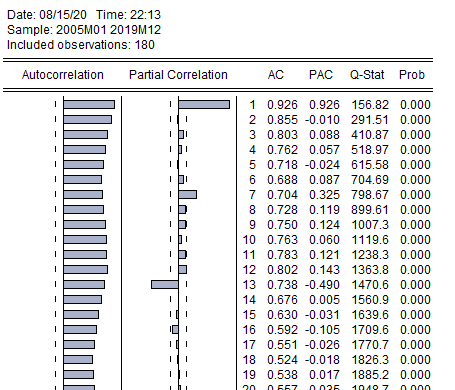Click the negative lag 13 partial correlation bar

165,285
